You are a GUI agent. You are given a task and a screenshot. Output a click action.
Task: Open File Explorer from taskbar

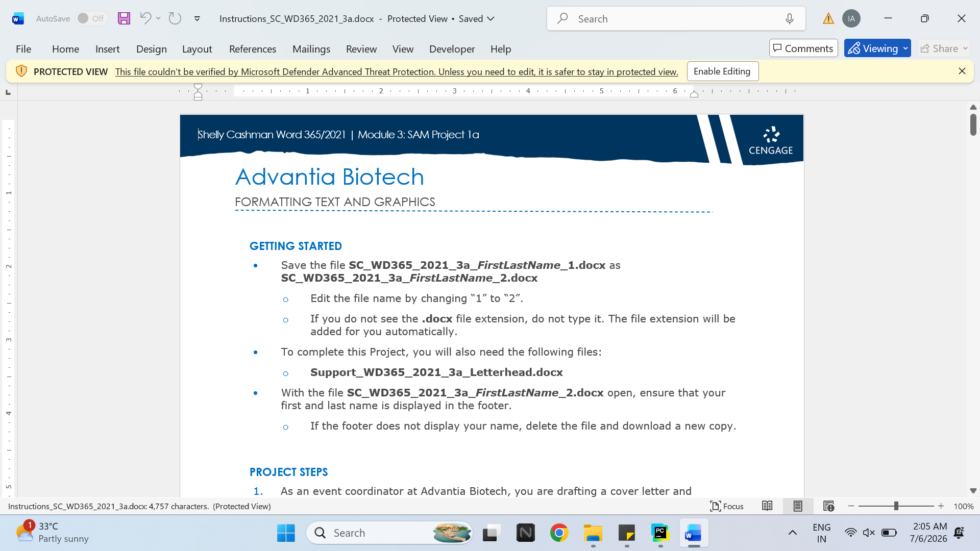point(593,533)
